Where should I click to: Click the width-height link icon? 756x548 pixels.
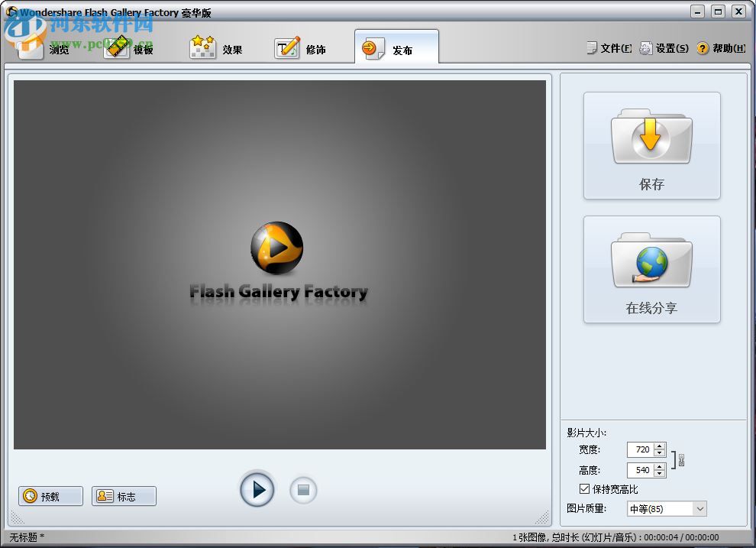coord(680,459)
